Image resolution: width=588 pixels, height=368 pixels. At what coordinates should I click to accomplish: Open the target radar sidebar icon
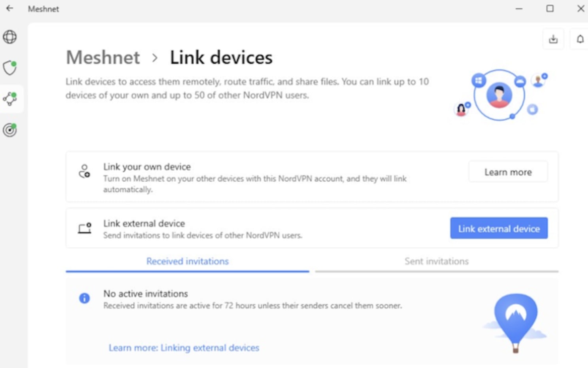[10, 130]
